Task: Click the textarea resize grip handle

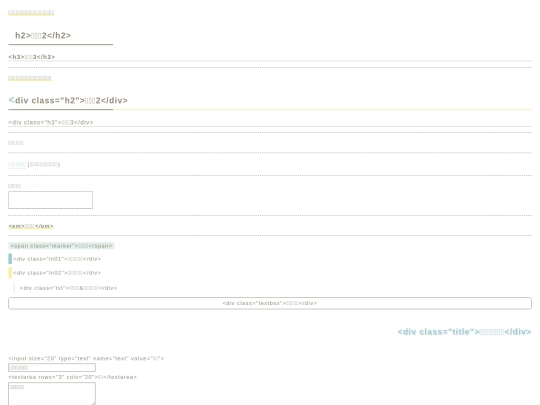Action: click(93, 403)
